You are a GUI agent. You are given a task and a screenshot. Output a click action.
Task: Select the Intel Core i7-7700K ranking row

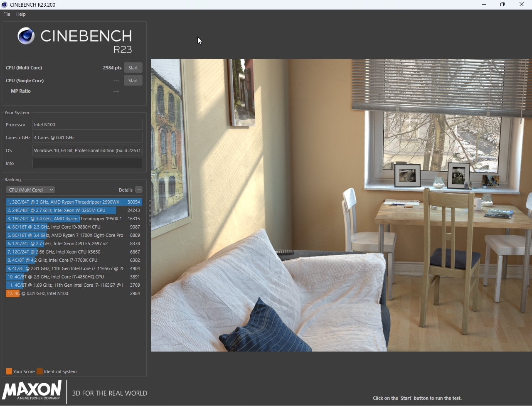[74, 260]
